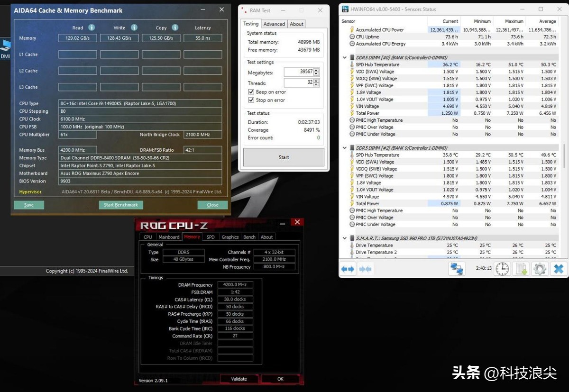
Task: Click the icon beside first PMIC High Temperature
Action: (x=352, y=120)
